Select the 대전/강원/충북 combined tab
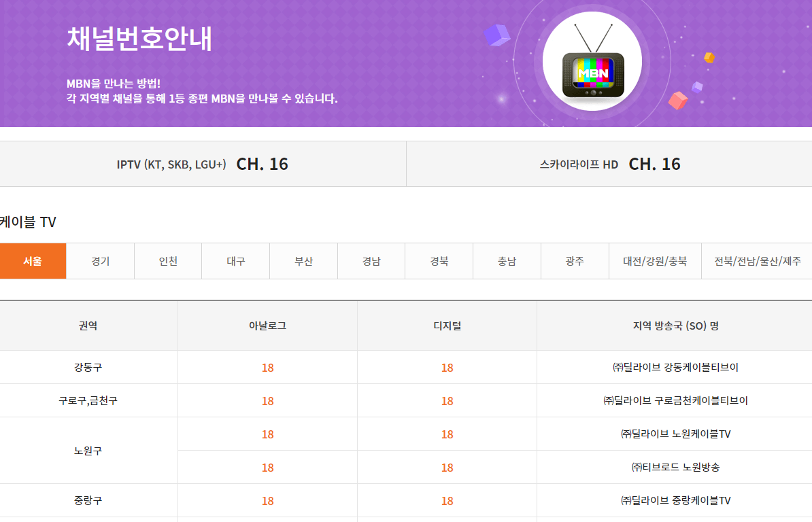 654,260
